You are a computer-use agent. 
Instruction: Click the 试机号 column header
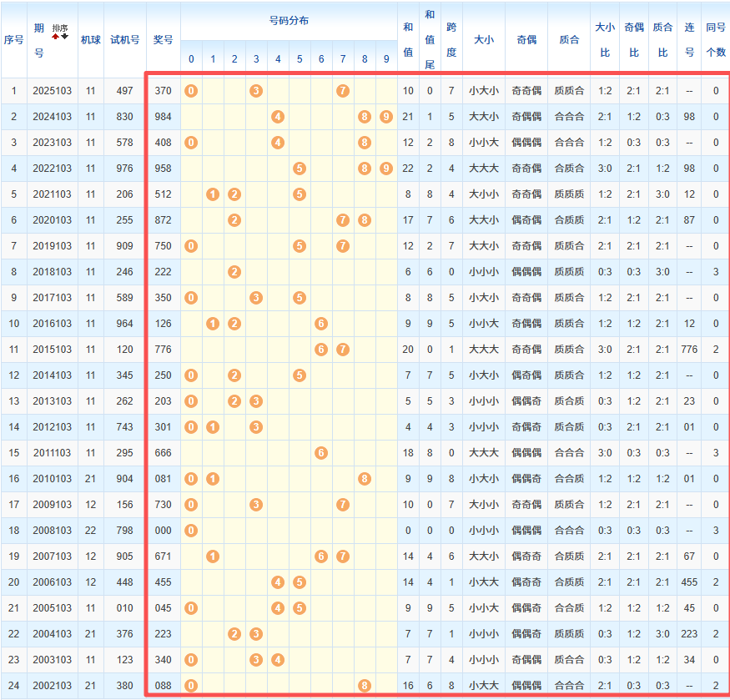pyautogui.click(x=125, y=39)
